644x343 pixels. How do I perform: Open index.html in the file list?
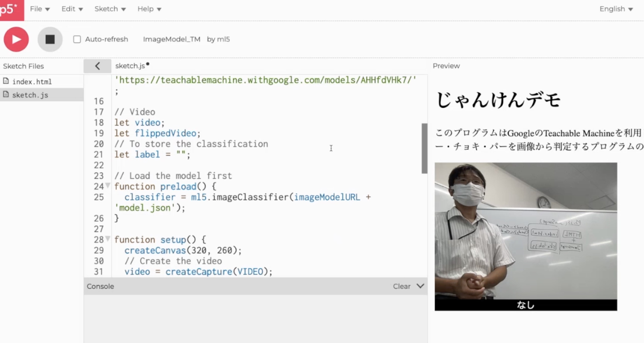tap(32, 82)
